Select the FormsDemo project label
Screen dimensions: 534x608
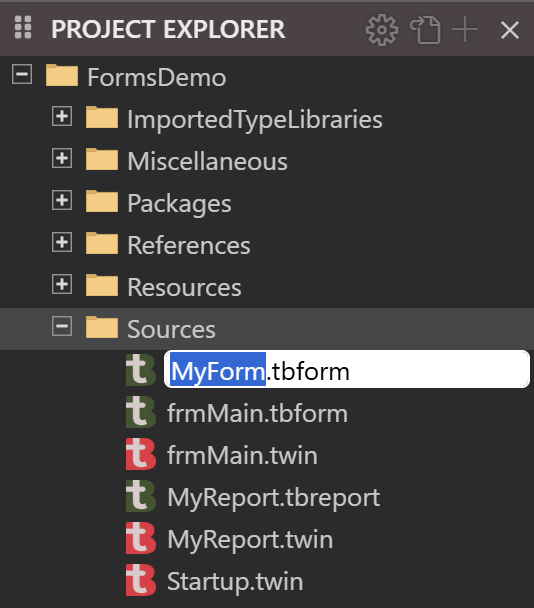(x=157, y=78)
